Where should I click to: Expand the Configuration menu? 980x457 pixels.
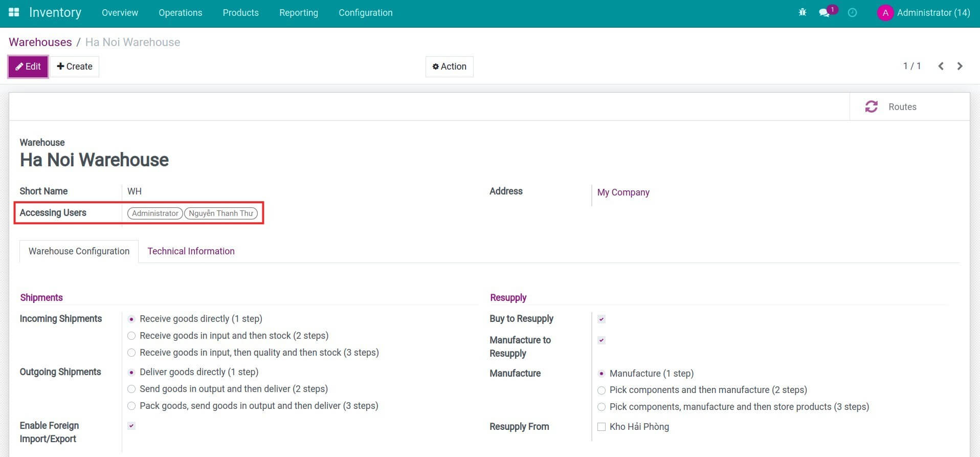tap(365, 13)
